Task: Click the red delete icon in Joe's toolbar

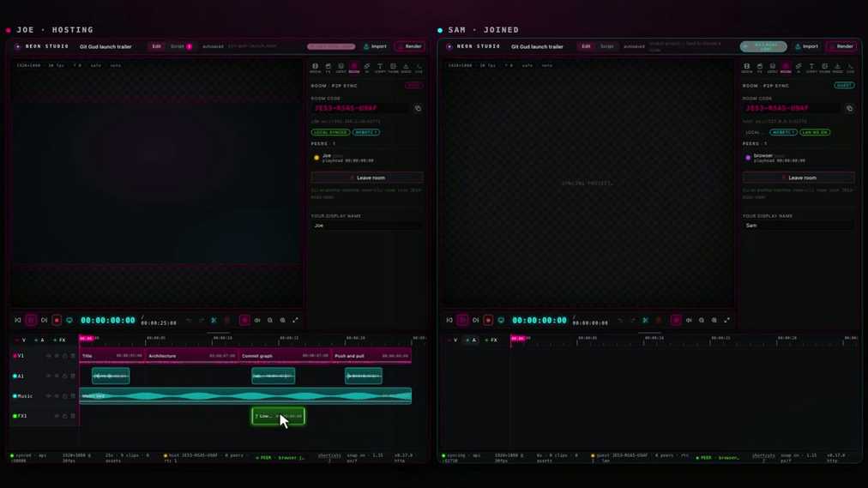Action: point(227,320)
